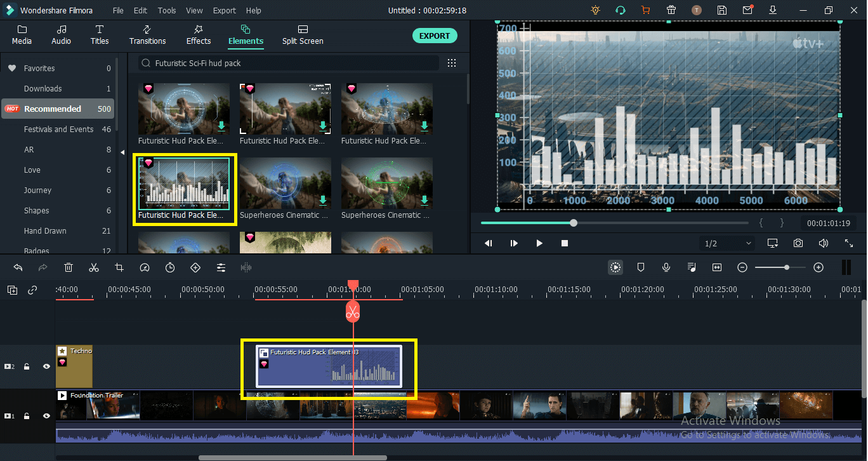Image resolution: width=868 pixels, height=461 pixels.
Task: Open the Edit menu
Action: 140,11
